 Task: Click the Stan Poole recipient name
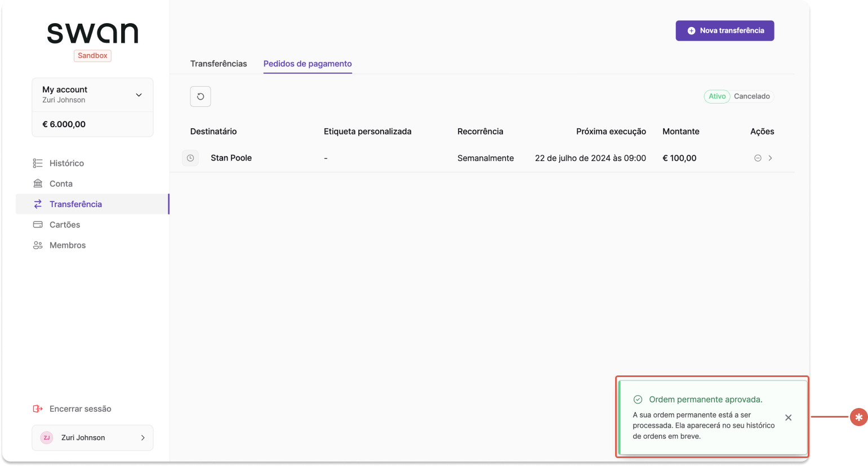point(231,158)
